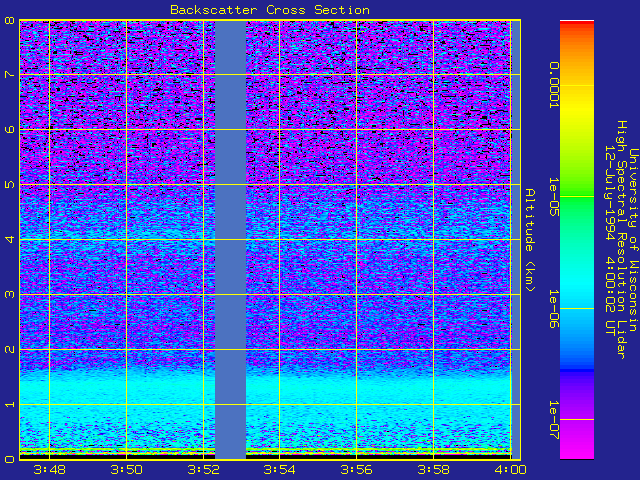Click the "12-July-1994 4:00:02 UT" timestamp
Screen dimensions: 640x480
[x=610, y=240]
